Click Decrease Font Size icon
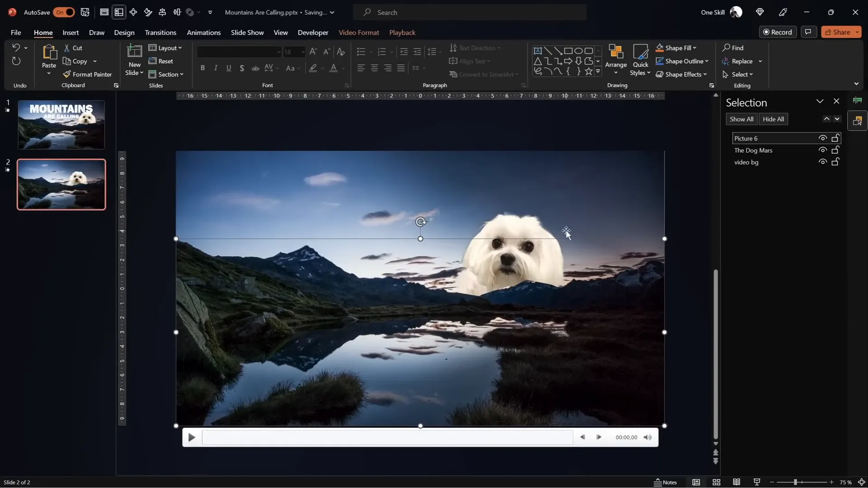This screenshot has width=868, height=488. [327, 52]
